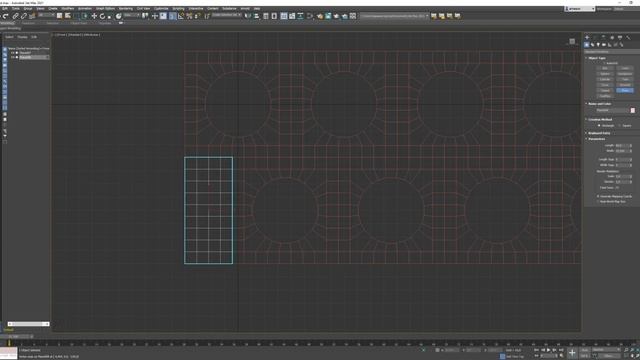The image size is (640, 360).
Task: Click the Mirror tool icon
Action: coord(248,16)
